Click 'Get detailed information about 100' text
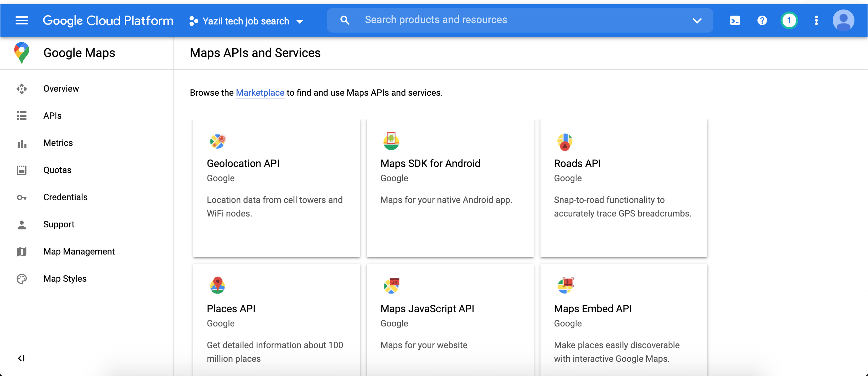Image resolution: width=868 pixels, height=376 pixels. pos(275,352)
